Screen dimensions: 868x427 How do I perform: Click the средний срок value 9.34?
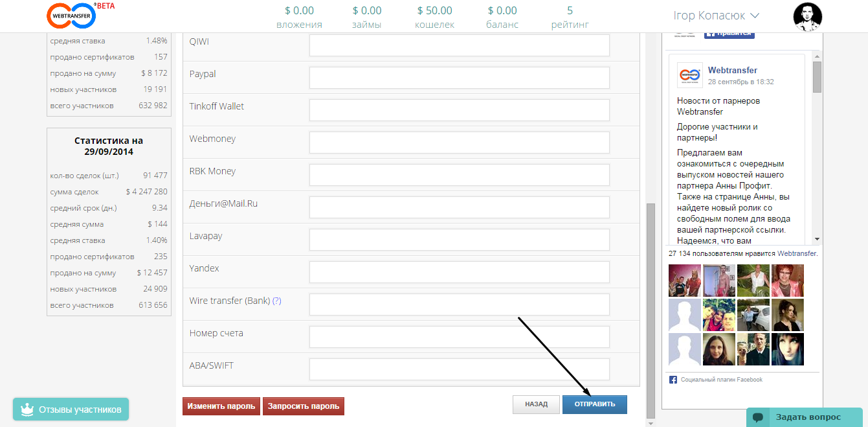pyautogui.click(x=160, y=208)
